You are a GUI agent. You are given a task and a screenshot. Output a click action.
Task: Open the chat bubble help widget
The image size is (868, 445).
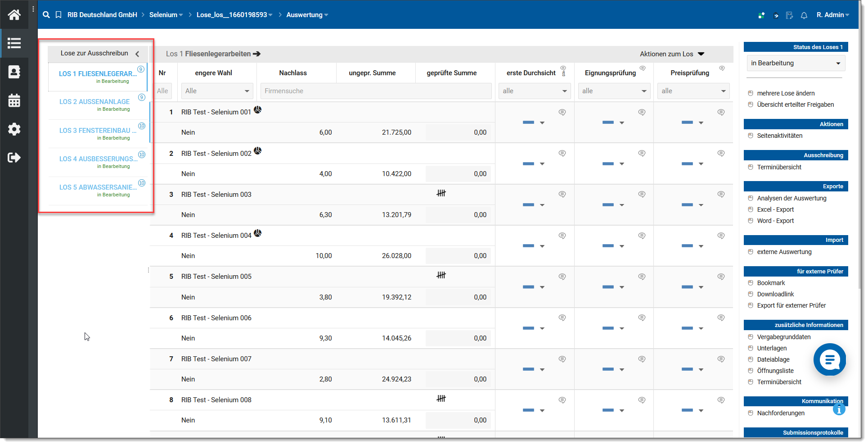829,359
